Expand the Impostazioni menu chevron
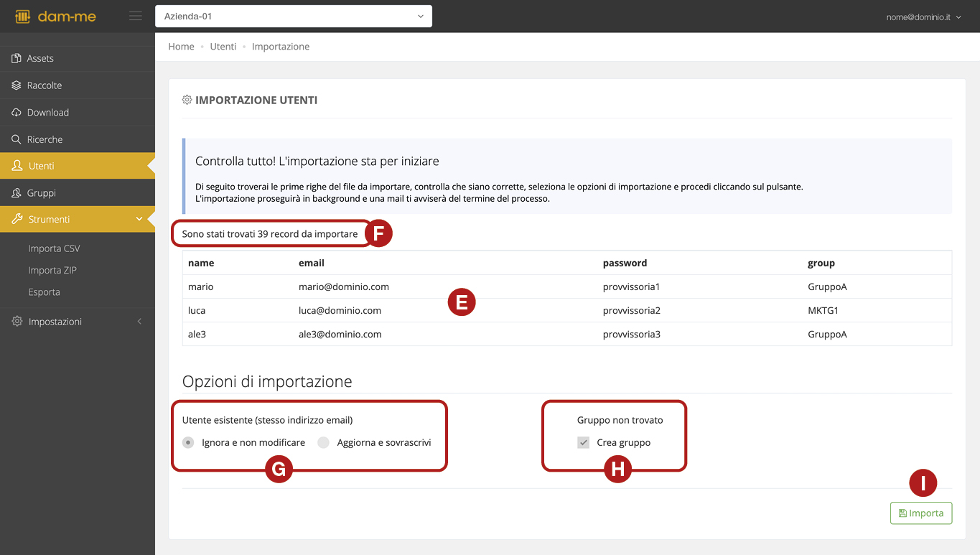 point(139,322)
